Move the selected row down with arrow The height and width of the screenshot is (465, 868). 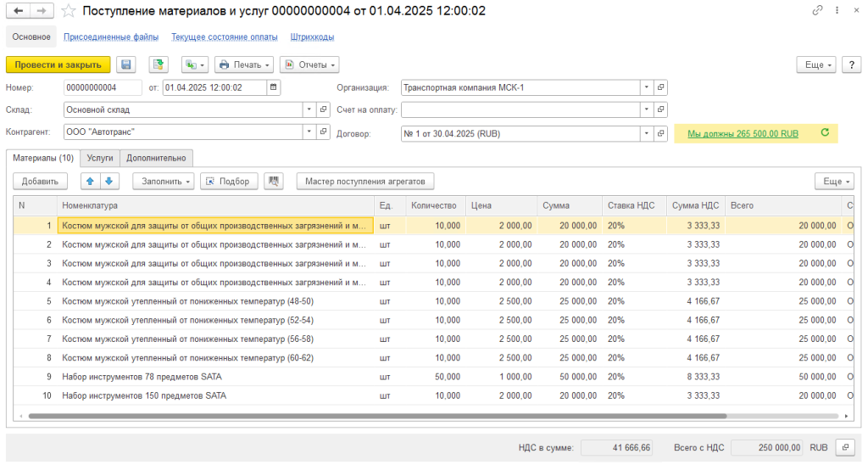tap(108, 181)
